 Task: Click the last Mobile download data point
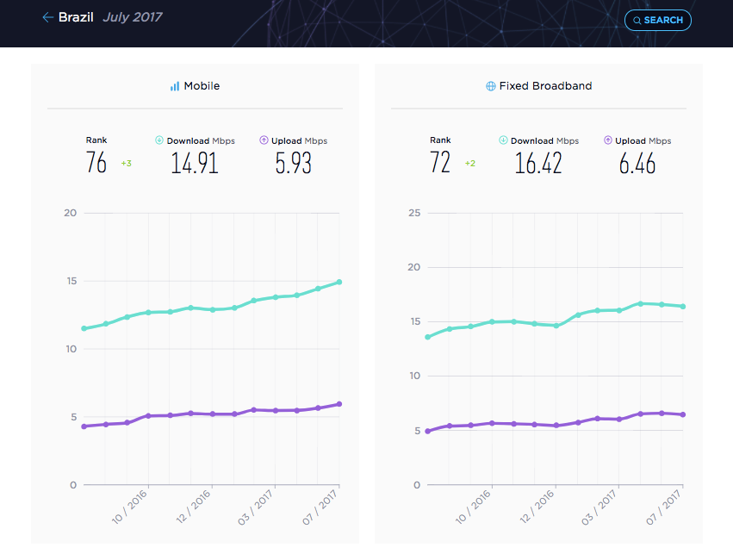pos(339,282)
